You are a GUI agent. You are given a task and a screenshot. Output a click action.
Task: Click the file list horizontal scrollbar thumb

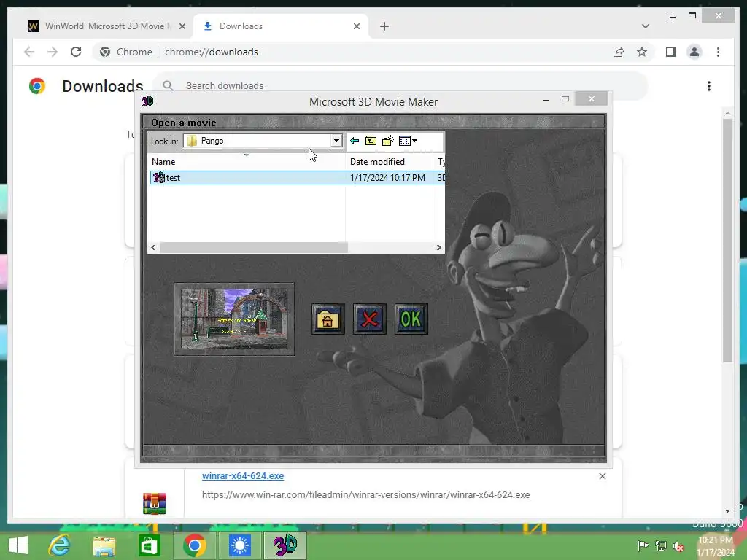click(253, 247)
